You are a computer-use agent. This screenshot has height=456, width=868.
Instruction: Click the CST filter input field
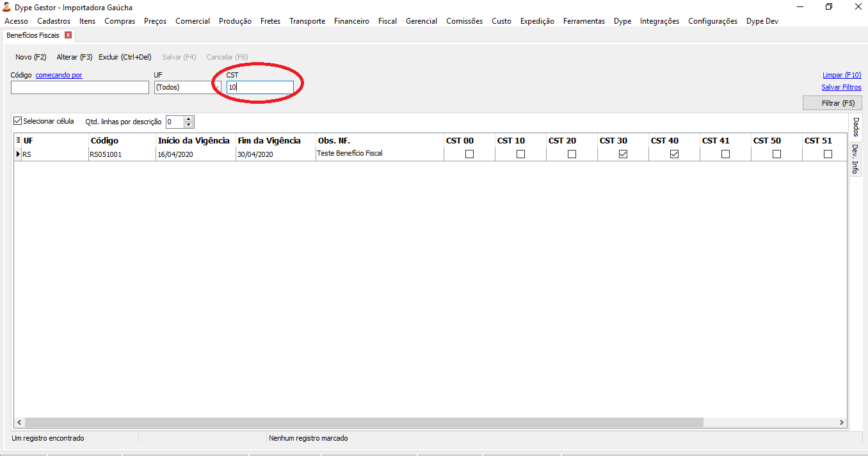pyautogui.click(x=260, y=87)
